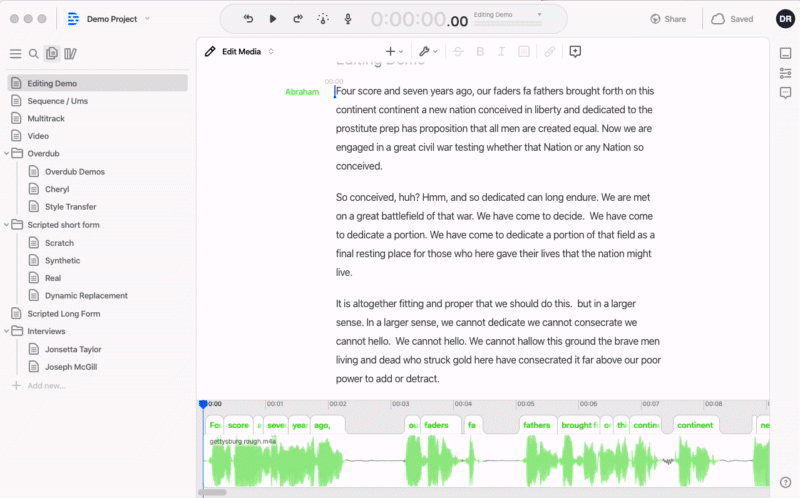Screen dimensions: 800x498
Task: Open the DR user avatar menu
Action: click(785, 19)
